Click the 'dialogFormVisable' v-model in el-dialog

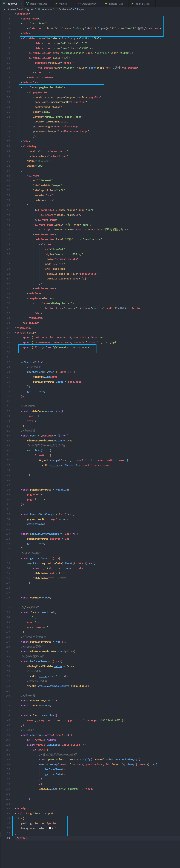(x=53, y=151)
